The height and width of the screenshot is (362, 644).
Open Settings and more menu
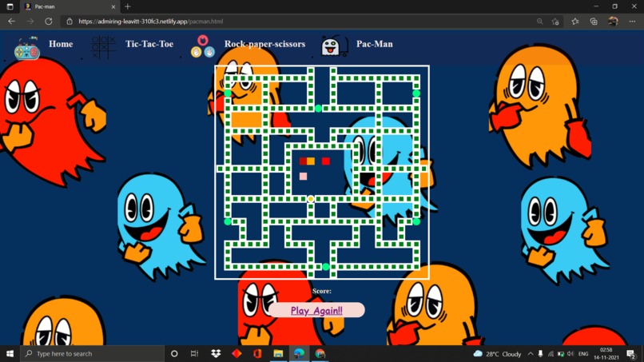[x=632, y=22]
